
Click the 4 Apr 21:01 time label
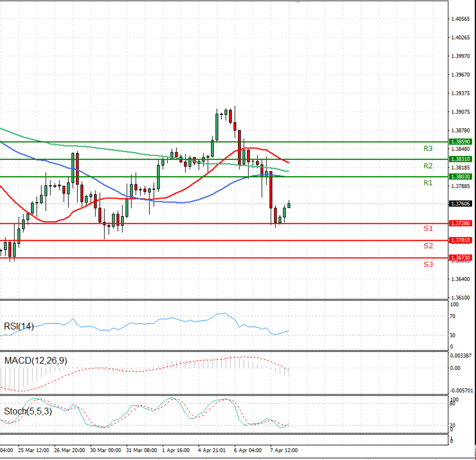click(212, 450)
